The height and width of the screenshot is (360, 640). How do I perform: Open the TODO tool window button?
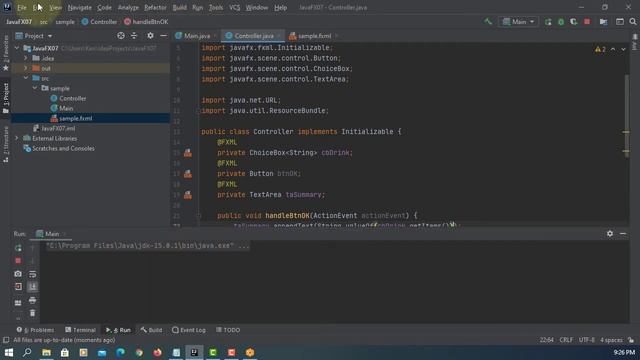click(228, 330)
